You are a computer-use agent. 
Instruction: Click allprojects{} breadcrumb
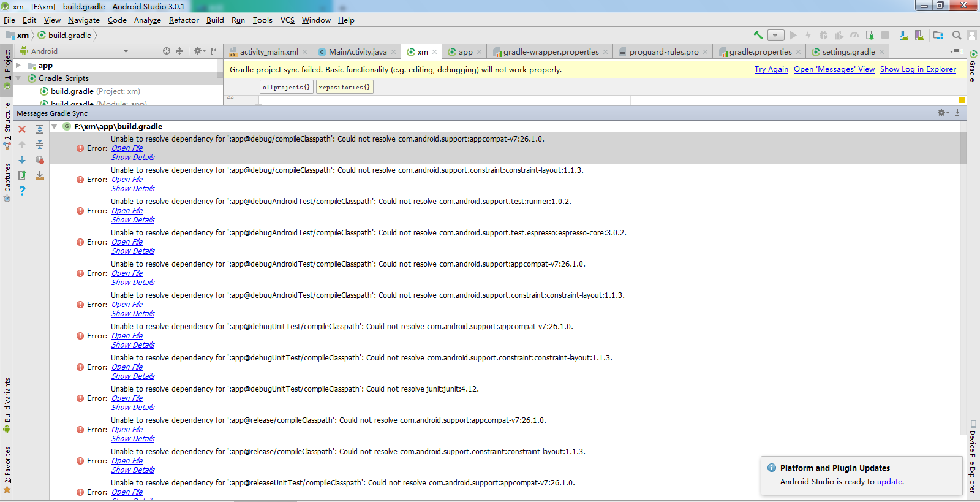(287, 87)
